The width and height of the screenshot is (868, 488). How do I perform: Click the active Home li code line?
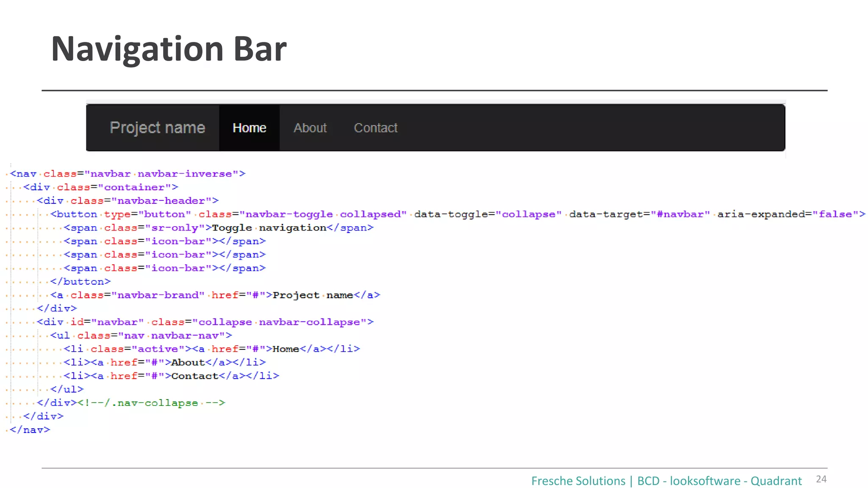tap(211, 349)
